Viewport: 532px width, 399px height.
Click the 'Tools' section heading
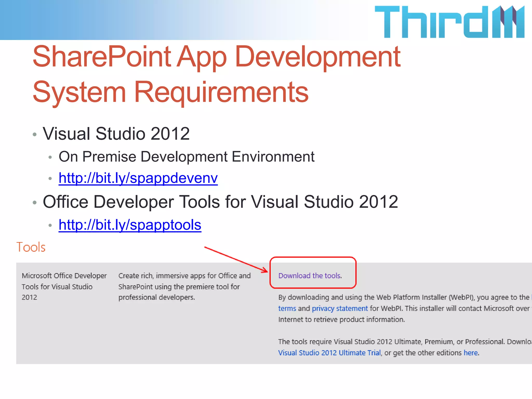pos(31,247)
